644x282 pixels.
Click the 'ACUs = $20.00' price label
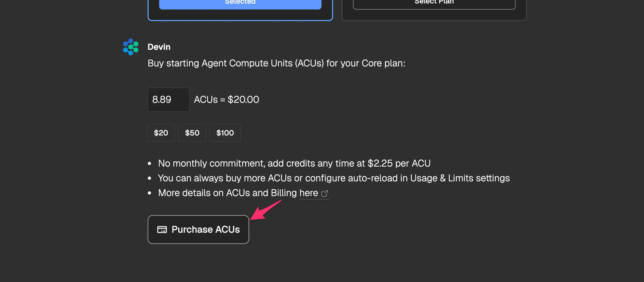point(226,100)
